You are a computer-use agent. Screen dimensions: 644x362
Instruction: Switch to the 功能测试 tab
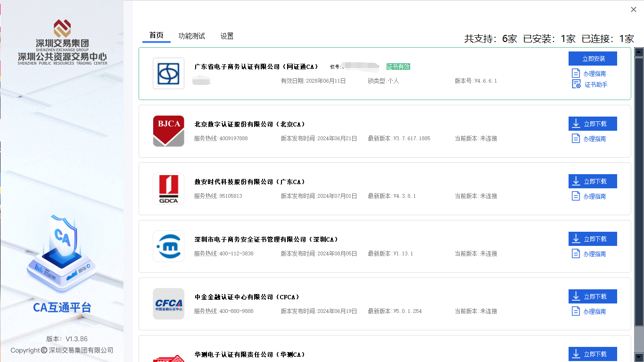pyautogui.click(x=191, y=36)
